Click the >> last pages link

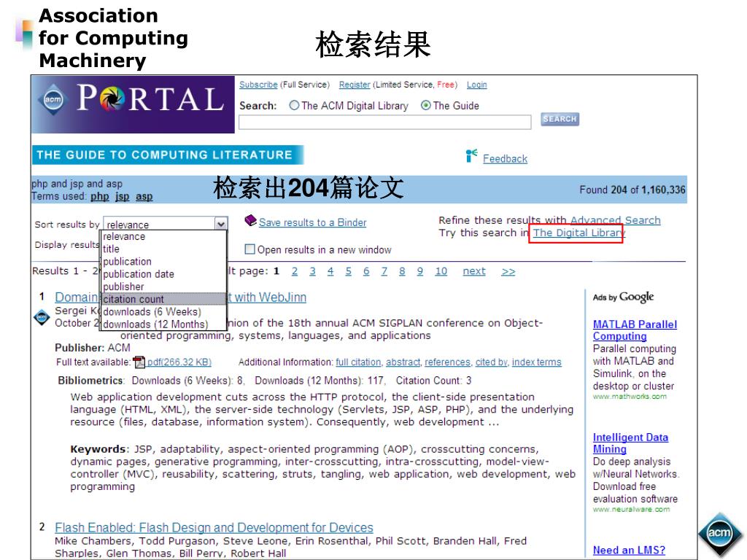508,271
